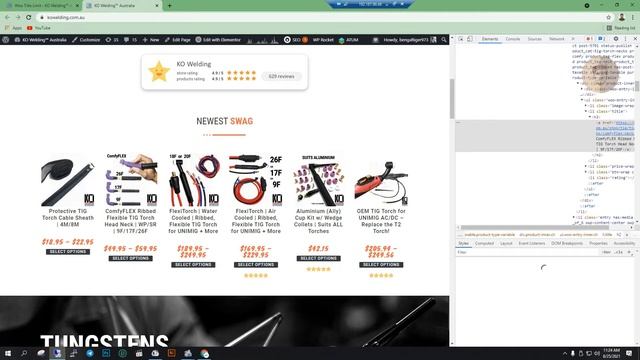Open 'KO Welding Australia' admin bar site menu
This screenshot has height=360, width=640.
point(40,40)
